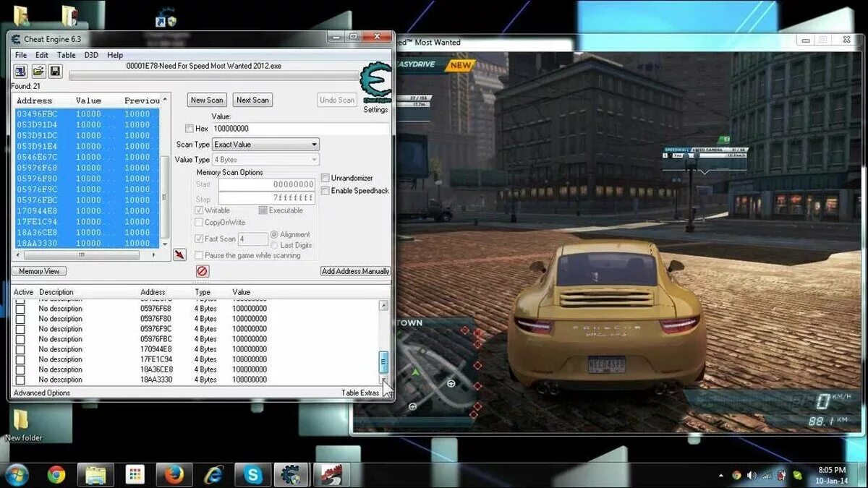Open Skype from the taskbar

pos(252,475)
